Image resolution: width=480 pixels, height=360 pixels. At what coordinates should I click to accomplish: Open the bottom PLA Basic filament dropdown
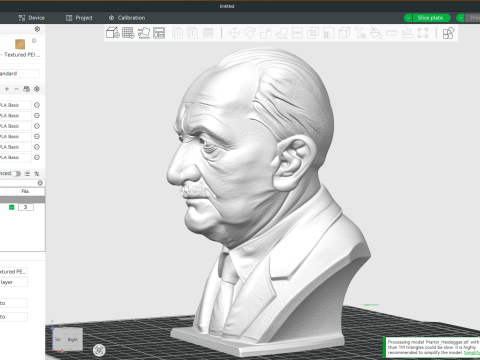(x=15, y=157)
